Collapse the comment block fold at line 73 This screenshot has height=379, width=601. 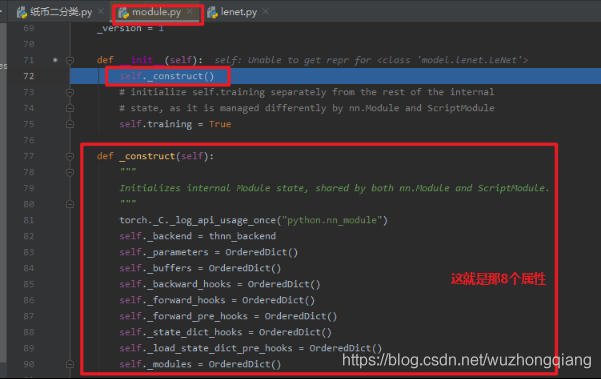tap(70, 92)
